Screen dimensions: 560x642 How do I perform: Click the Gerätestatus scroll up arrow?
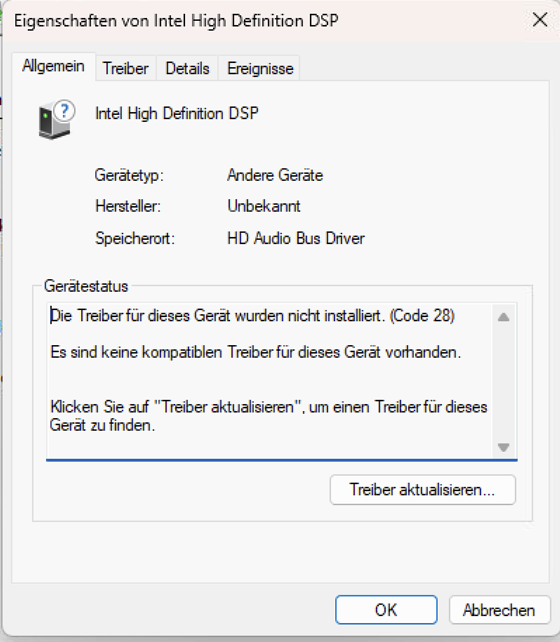tap(504, 316)
